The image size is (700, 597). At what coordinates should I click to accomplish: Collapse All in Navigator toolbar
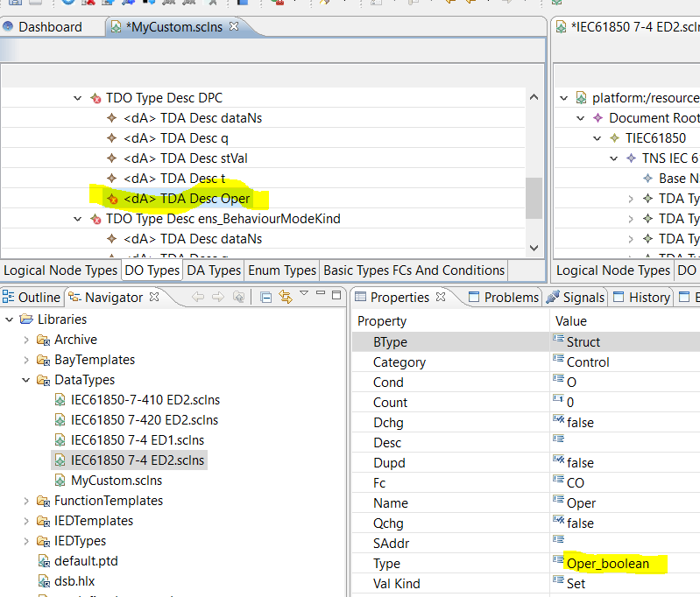[x=265, y=298]
